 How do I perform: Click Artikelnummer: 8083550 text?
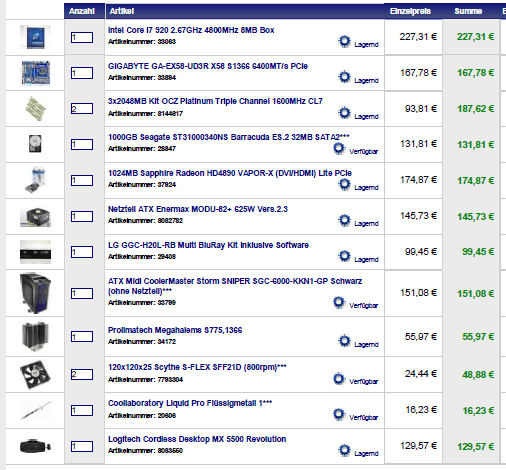(145, 451)
